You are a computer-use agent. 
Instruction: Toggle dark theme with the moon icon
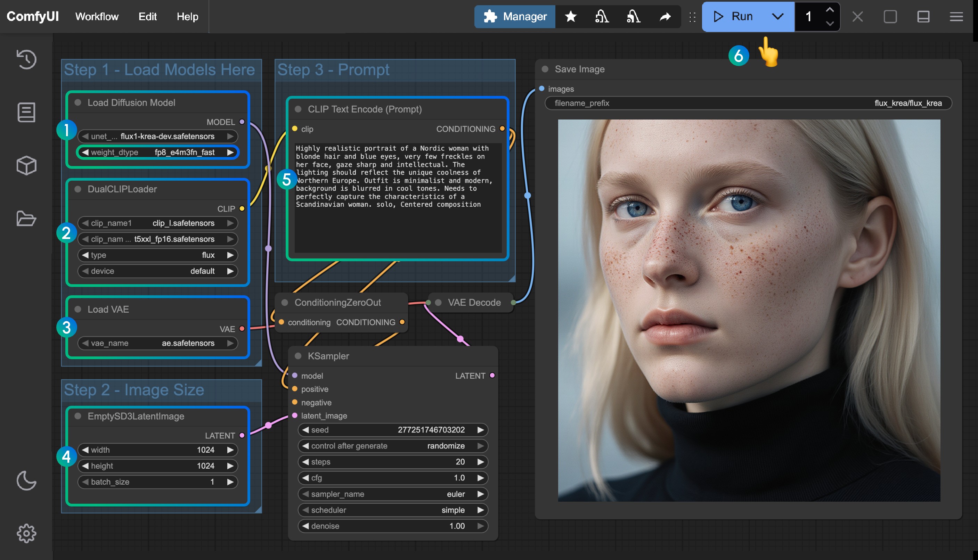coord(26,481)
